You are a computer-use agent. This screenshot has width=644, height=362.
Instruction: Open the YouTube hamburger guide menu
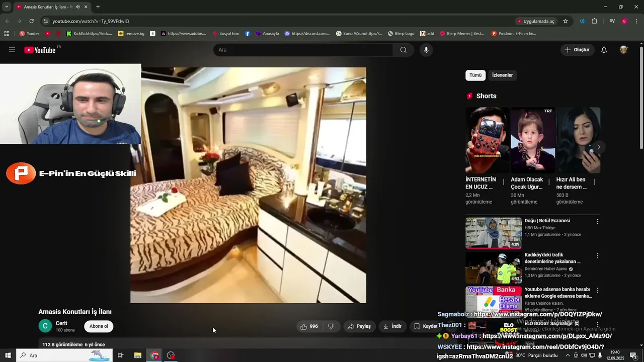tap(12, 50)
